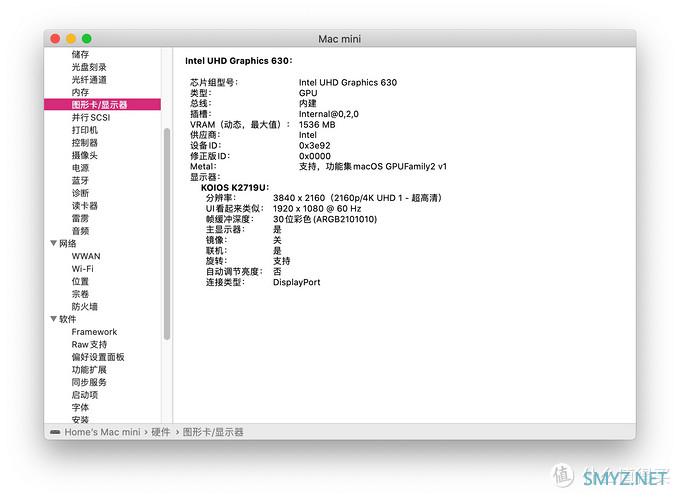Open 控制器 in the sidebar
This screenshot has height=498, width=680.
coord(85,142)
